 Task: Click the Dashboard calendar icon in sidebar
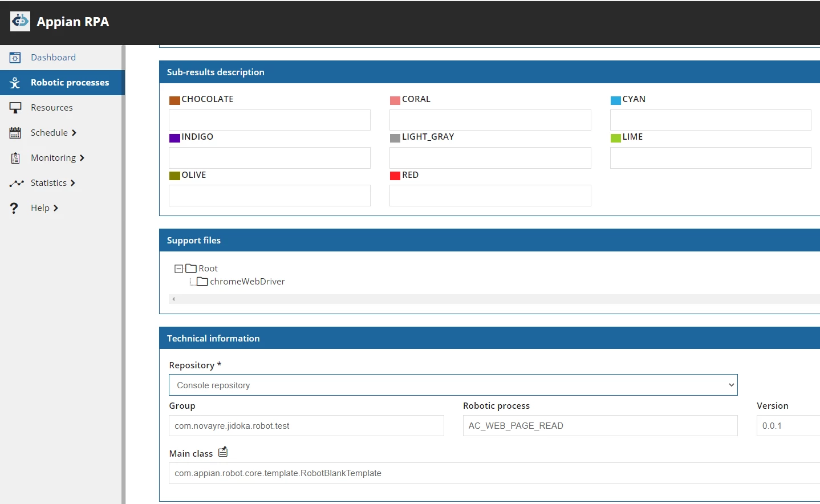15,58
